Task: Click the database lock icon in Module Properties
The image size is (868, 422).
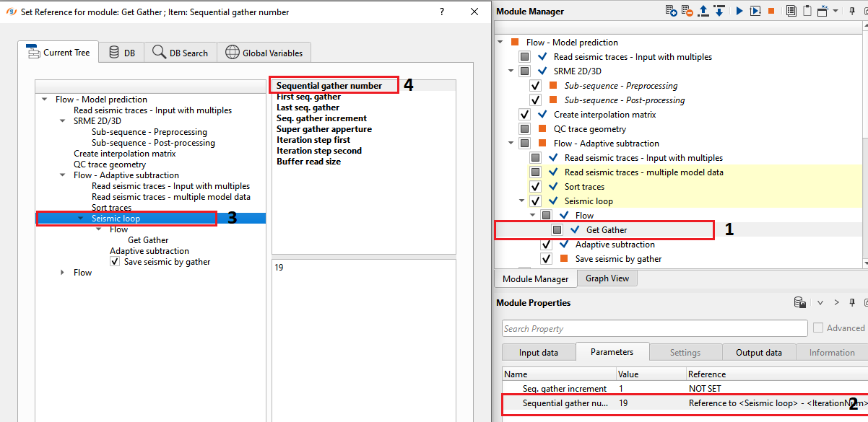Action: [x=799, y=302]
